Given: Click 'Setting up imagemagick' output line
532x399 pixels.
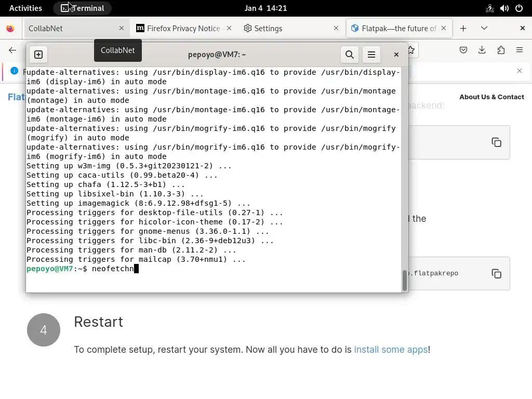Looking at the screenshot, I should point(138,203).
